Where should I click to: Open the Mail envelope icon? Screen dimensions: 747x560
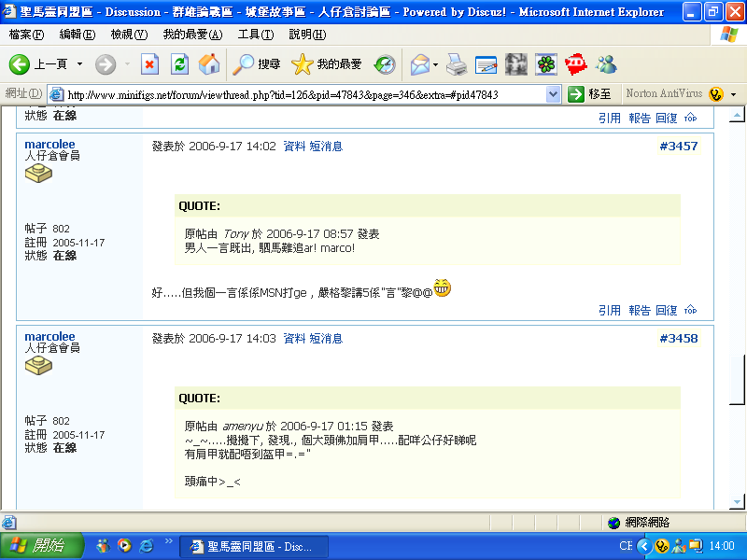click(419, 64)
